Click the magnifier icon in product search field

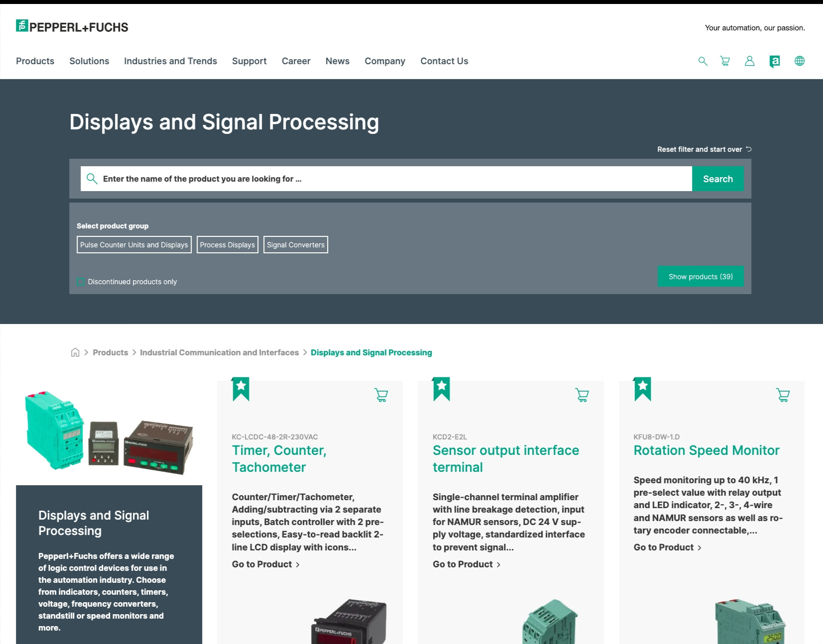tap(92, 179)
